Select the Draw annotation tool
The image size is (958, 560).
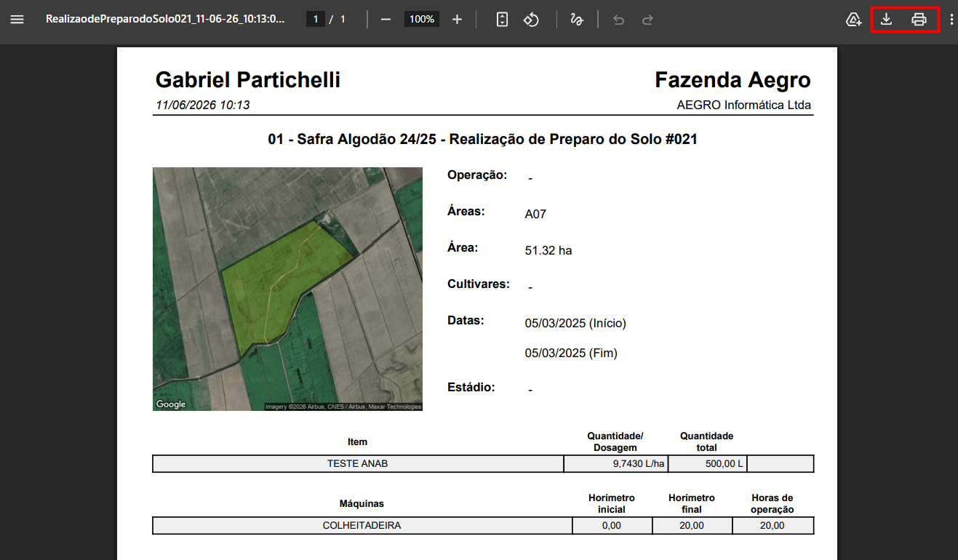point(577,20)
